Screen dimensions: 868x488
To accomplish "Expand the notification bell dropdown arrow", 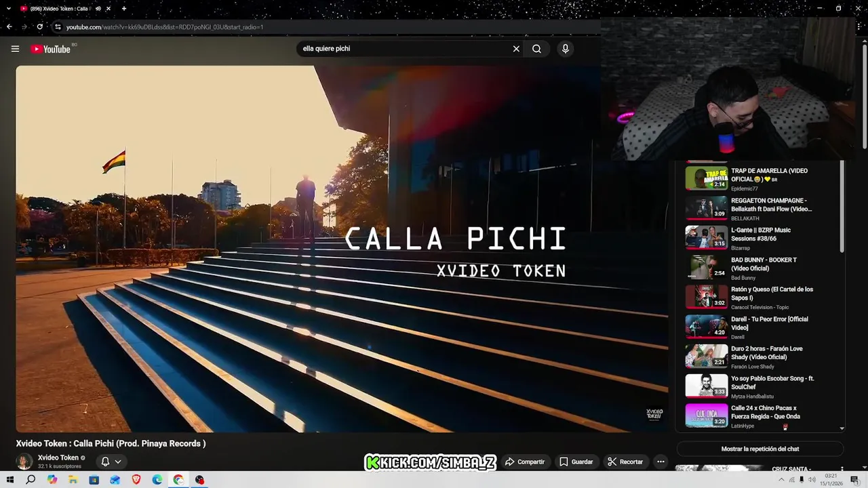I will point(118,462).
